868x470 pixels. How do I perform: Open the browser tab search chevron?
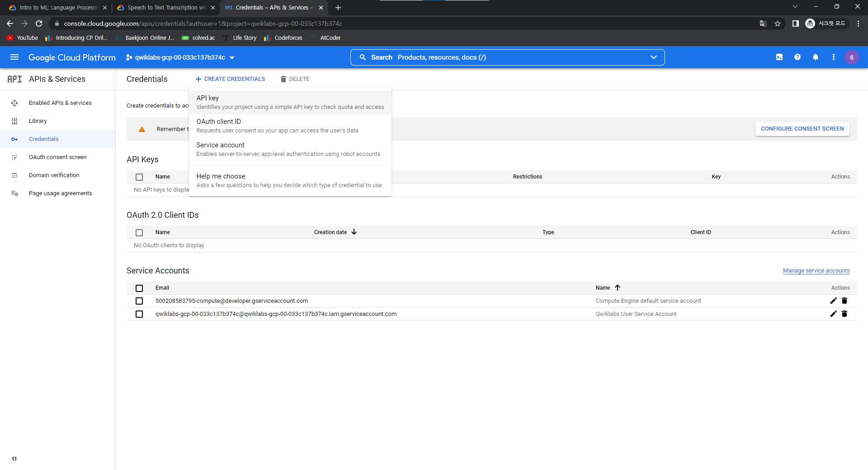(795, 6)
